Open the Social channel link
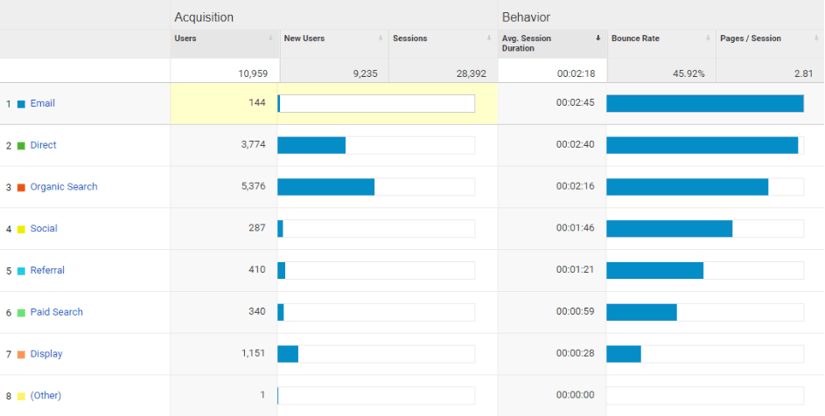Viewport: 825px width, 416px height. 44,228
